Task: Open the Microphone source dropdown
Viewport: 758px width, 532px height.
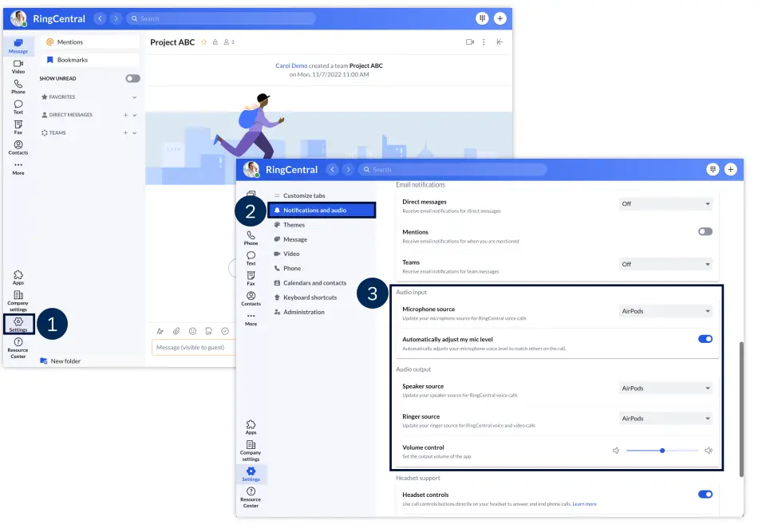Action: coord(665,310)
